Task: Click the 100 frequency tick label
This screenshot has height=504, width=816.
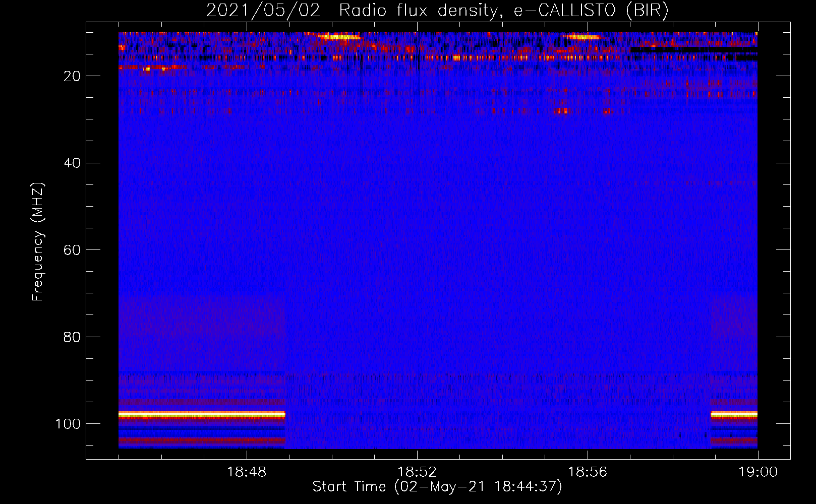Action: click(x=68, y=424)
